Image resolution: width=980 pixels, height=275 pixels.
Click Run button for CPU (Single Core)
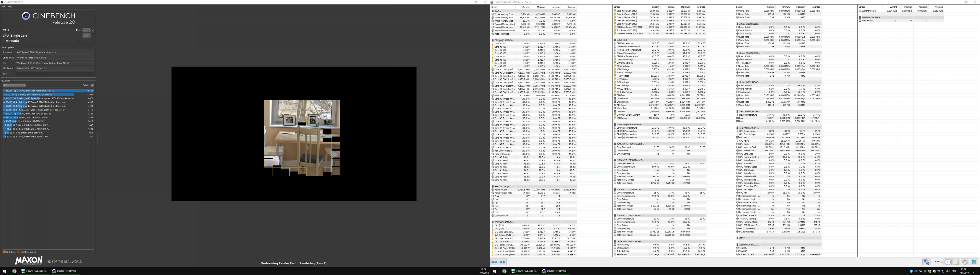(87, 36)
